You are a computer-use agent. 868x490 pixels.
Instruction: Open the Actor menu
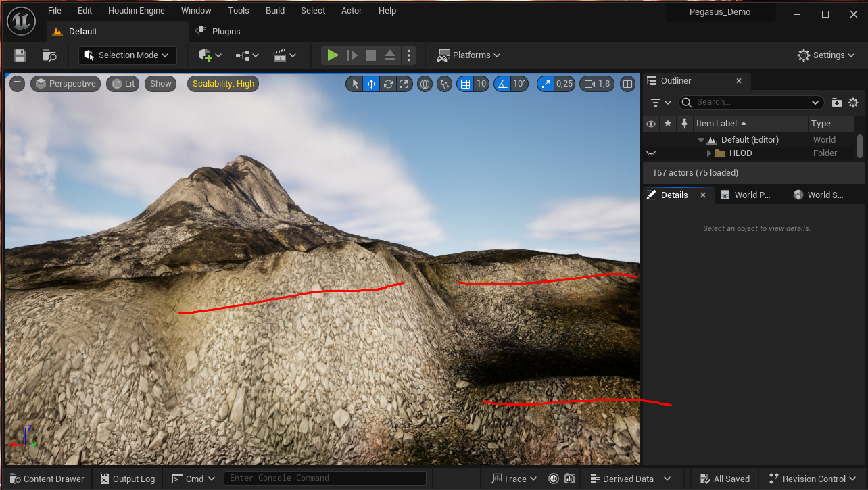click(352, 11)
